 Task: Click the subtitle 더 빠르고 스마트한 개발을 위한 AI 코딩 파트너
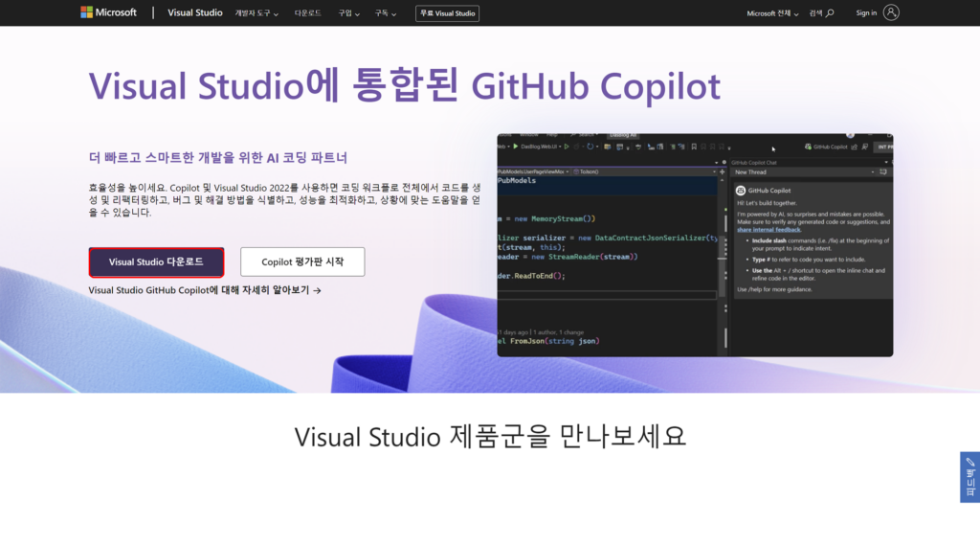tap(217, 158)
